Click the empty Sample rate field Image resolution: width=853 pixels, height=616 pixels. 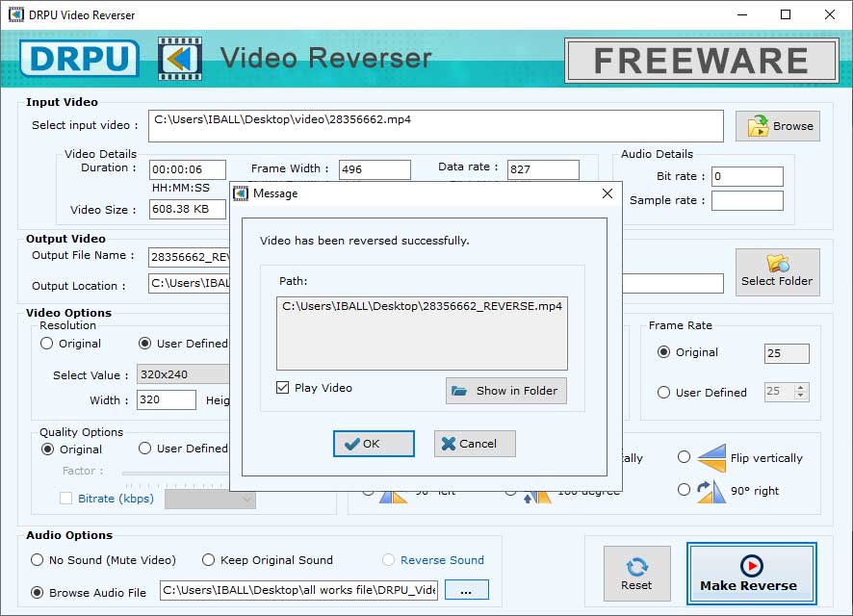tap(747, 200)
